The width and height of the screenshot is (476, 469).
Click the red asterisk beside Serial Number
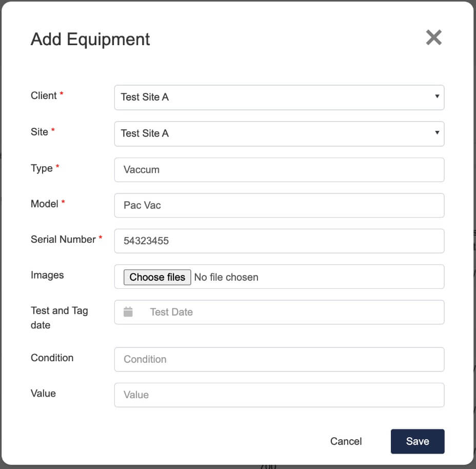[x=101, y=237]
